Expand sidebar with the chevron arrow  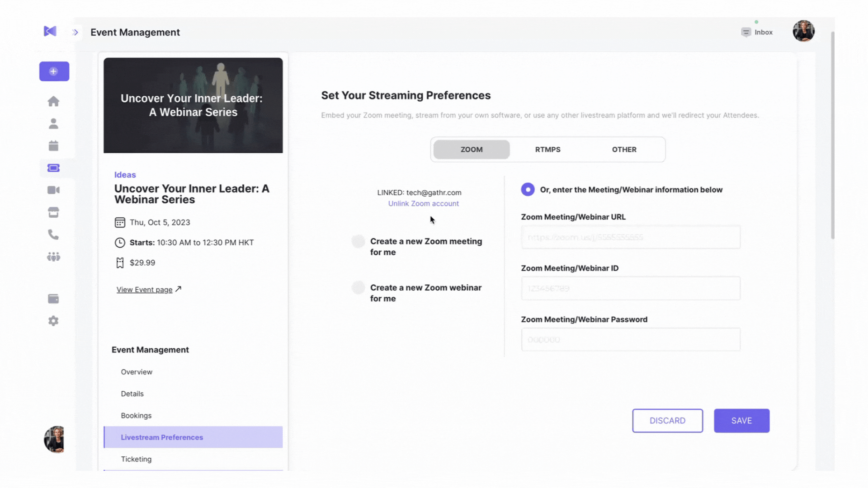point(75,33)
